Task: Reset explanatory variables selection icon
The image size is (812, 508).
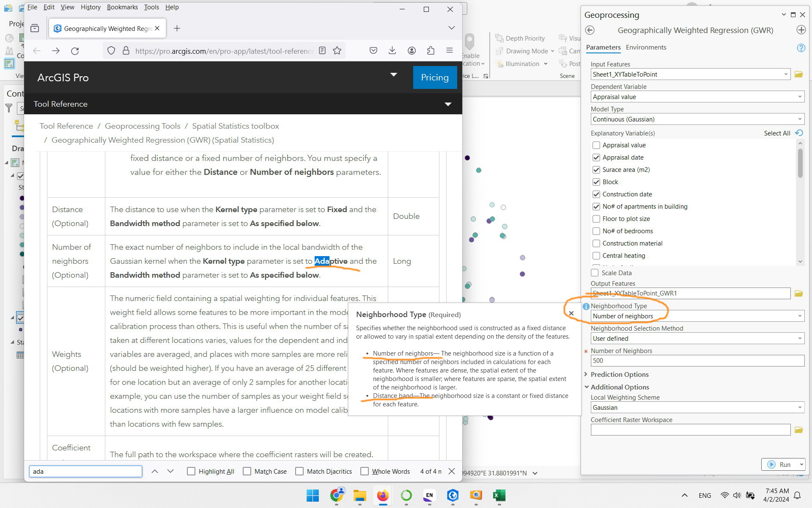Action: 799,133
